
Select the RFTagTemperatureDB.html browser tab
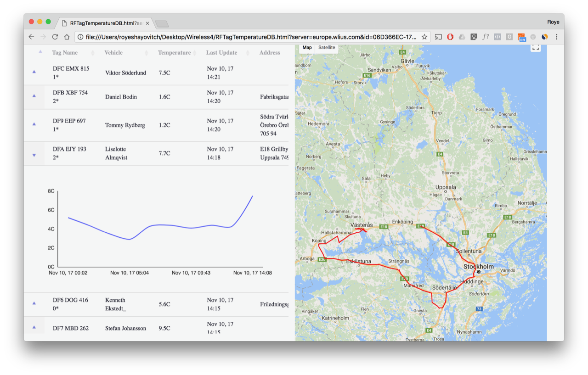(104, 23)
